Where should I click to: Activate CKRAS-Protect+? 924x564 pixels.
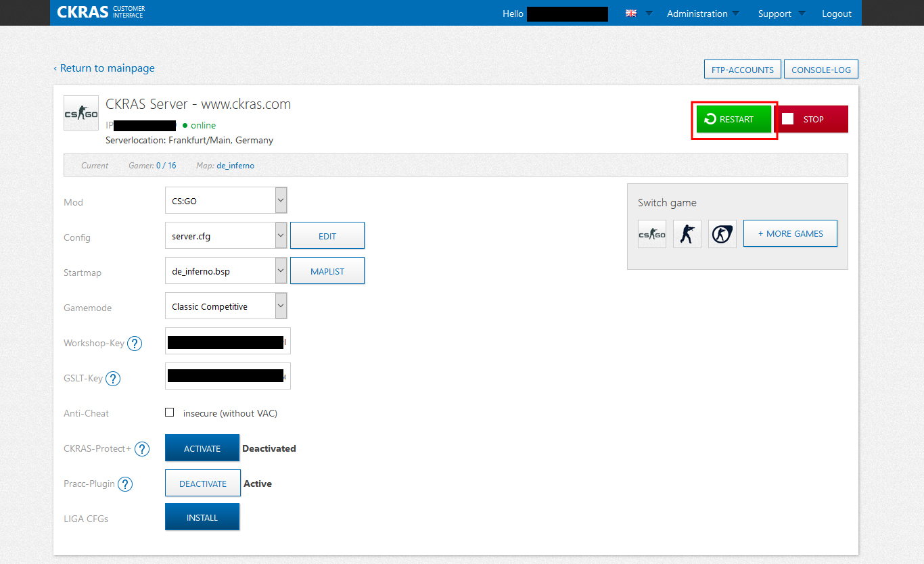(x=202, y=448)
